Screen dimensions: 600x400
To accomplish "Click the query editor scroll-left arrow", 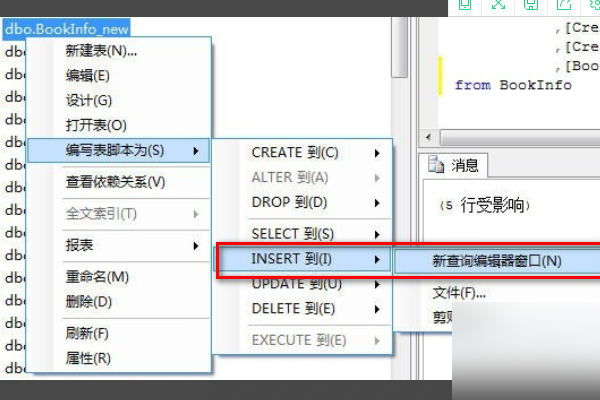I will pos(428,137).
